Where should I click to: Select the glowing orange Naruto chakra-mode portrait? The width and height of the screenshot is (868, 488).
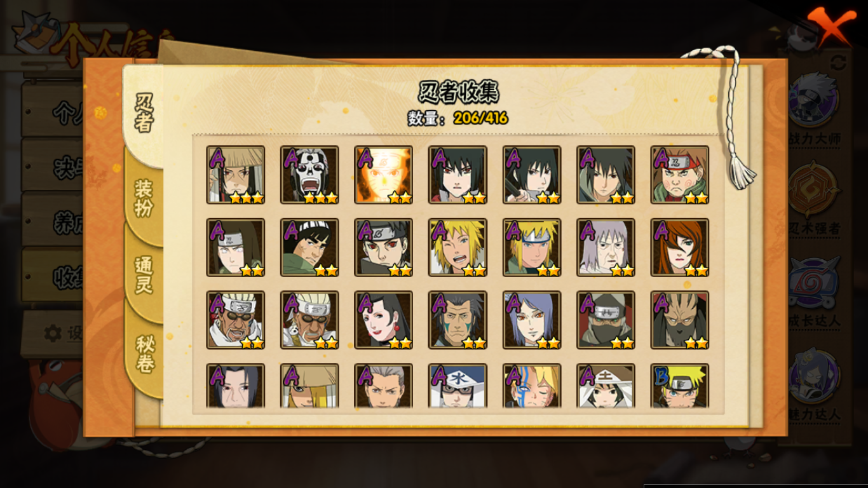pyautogui.click(x=383, y=175)
